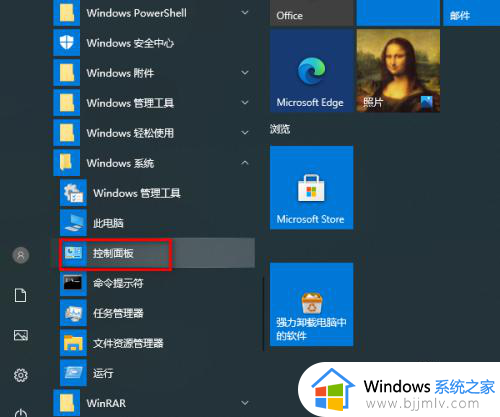Click Windows 管理工具 gear icon under Windows 系统
Screen dimensions: 500x417
coord(73,193)
